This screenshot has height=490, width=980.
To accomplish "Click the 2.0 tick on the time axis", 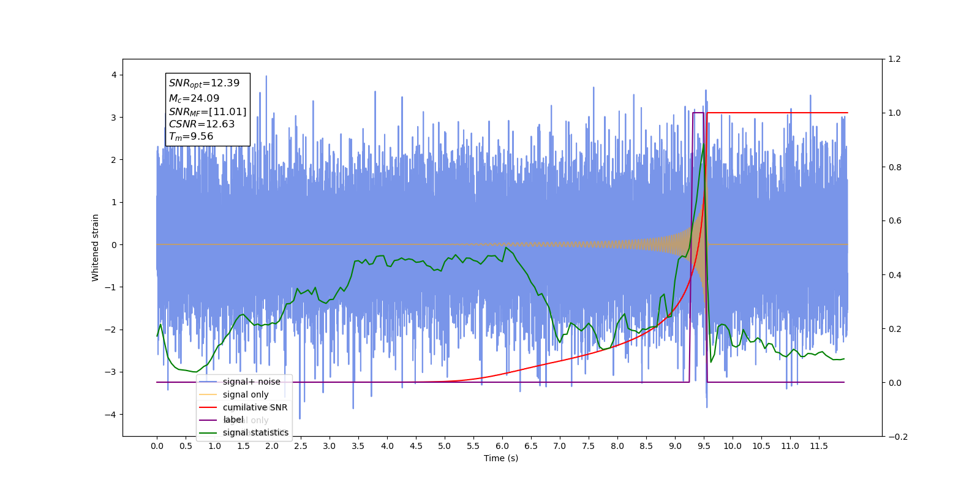I will click(x=272, y=446).
